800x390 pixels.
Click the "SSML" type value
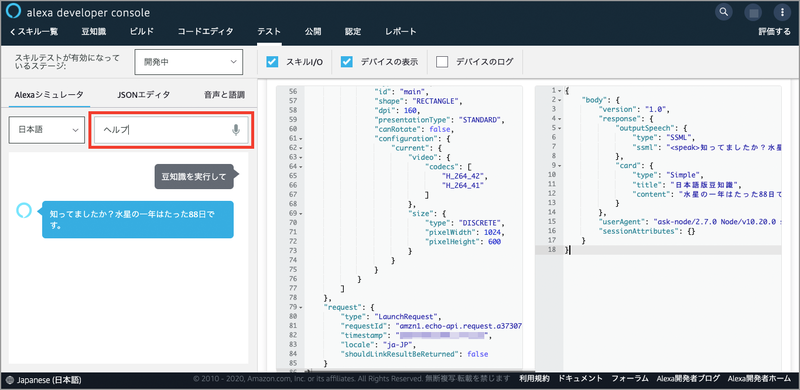pyautogui.click(x=678, y=138)
